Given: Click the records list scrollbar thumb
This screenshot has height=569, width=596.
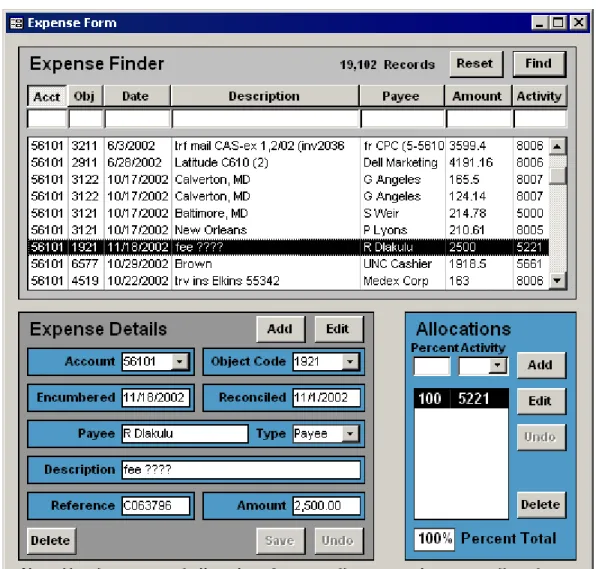Looking at the screenshot, I should pyautogui.click(x=558, y=176).
